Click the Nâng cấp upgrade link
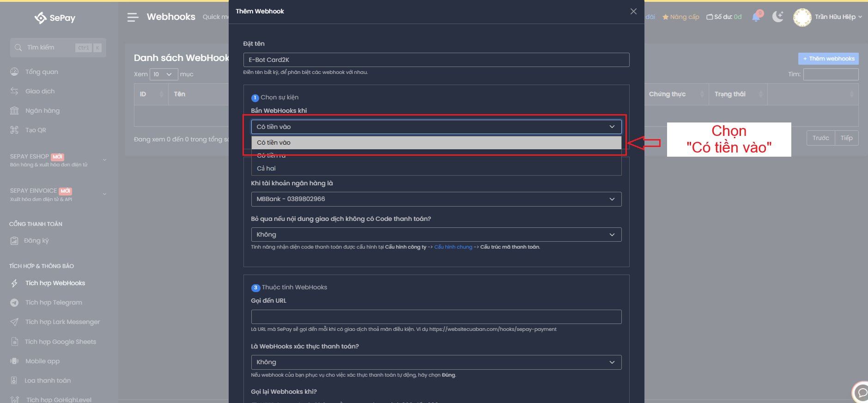 681,17
